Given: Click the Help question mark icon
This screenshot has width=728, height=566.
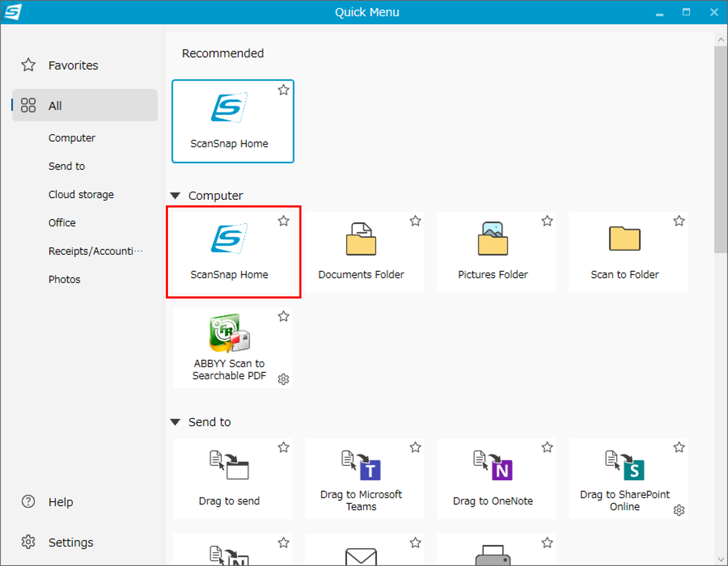Looking at the screenshot, I should coord(28,502).
